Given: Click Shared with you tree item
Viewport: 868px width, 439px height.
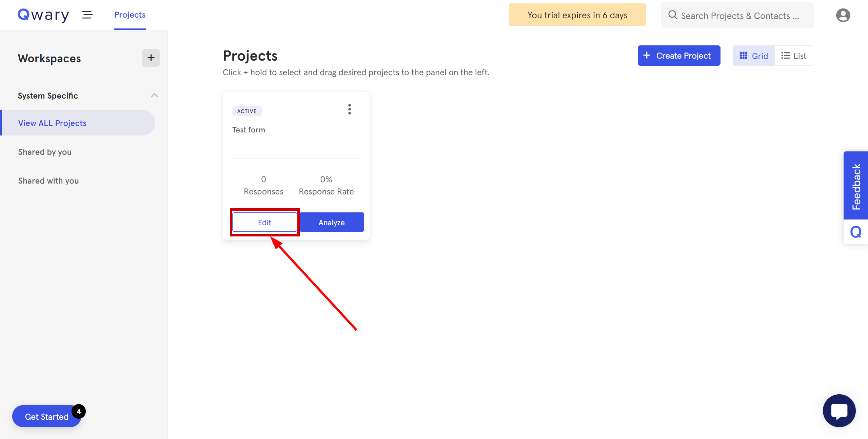Looking at the screenshot, I should pyautogui.click(x=48, y=180).
